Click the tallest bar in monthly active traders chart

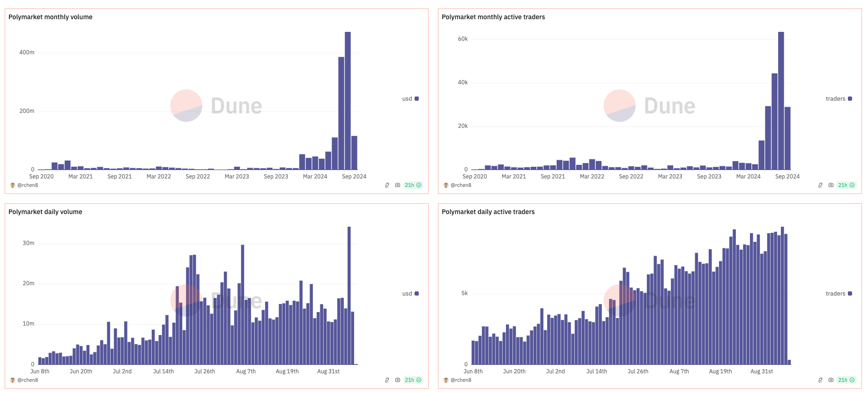point(781,101)
